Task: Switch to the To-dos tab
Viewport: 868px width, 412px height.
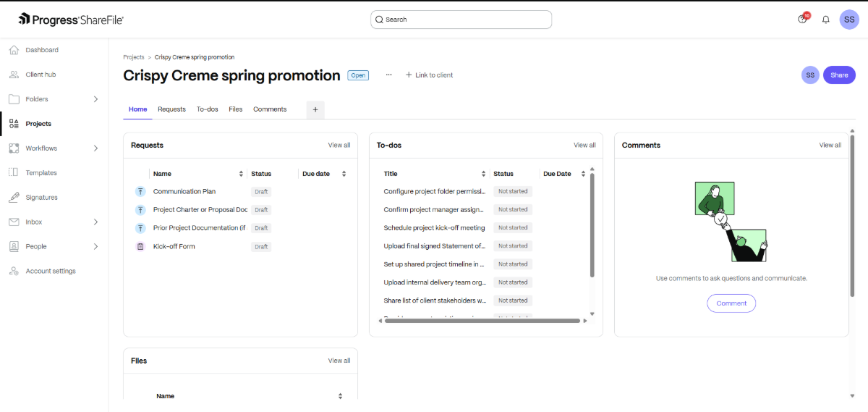Action: [208, 109]
